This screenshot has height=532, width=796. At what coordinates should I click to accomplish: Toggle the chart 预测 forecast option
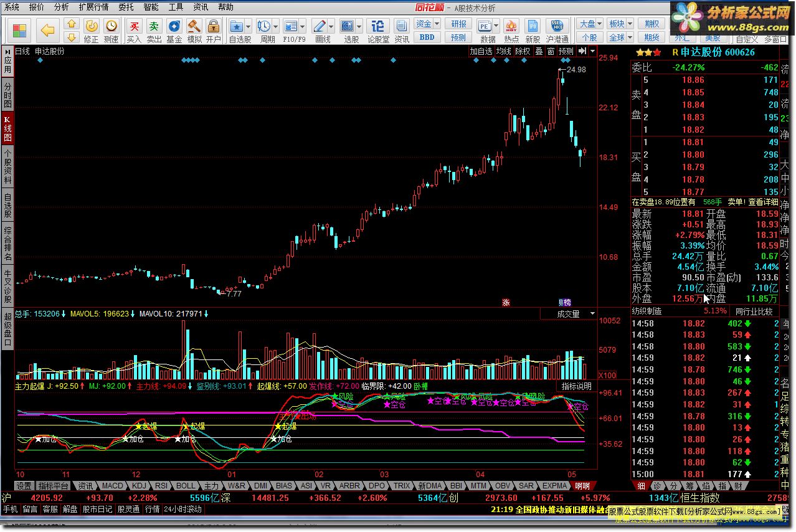(566, 51)
